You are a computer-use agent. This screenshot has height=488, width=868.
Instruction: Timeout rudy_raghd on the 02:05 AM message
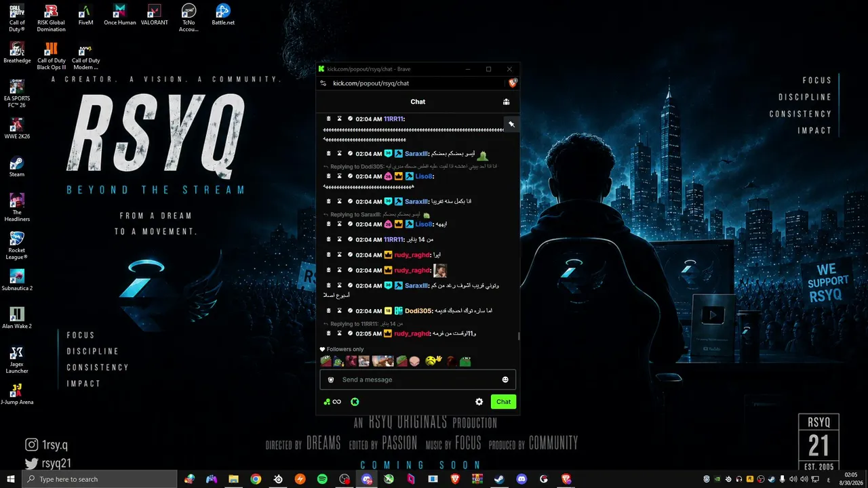[340, 333]
